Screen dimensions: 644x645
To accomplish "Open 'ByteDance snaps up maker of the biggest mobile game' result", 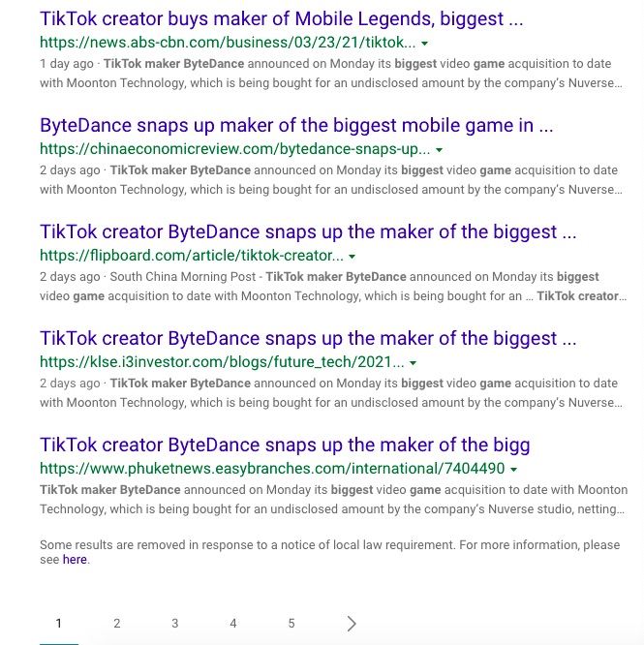I will pyautogui.click(x=296, y=126).
